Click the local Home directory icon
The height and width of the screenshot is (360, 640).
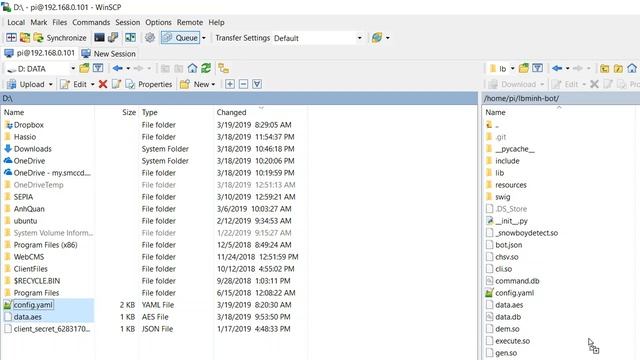(x=192, y=69)
